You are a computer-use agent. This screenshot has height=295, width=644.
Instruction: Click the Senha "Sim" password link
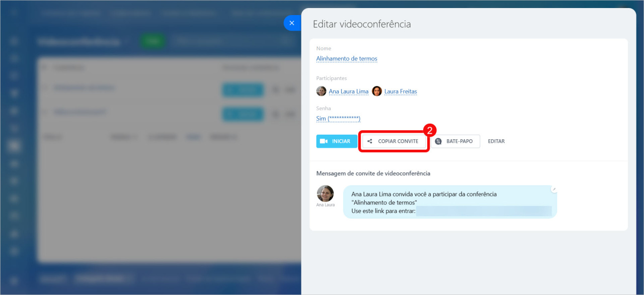338,119
